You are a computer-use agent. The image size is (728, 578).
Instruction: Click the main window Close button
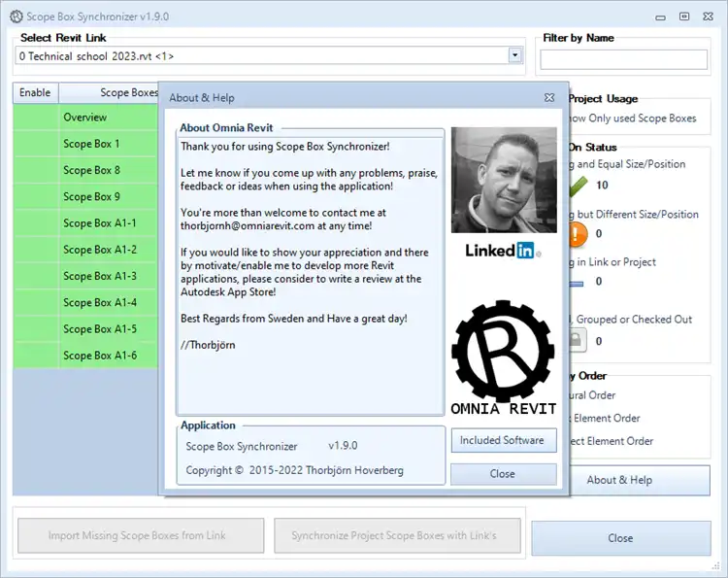click(621, 537)
